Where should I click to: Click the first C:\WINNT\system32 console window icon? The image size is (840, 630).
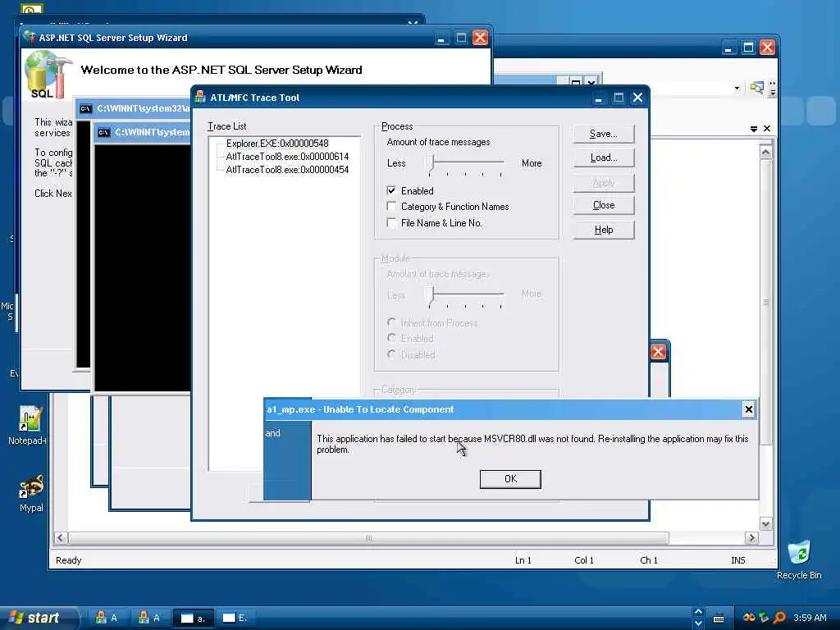pos(85,109)
